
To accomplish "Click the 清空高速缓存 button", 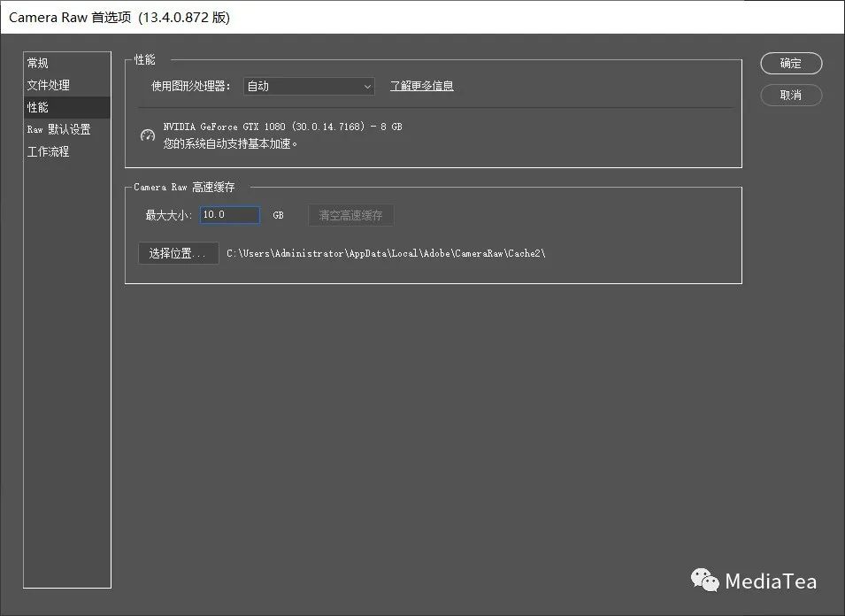I will [350, 215].
